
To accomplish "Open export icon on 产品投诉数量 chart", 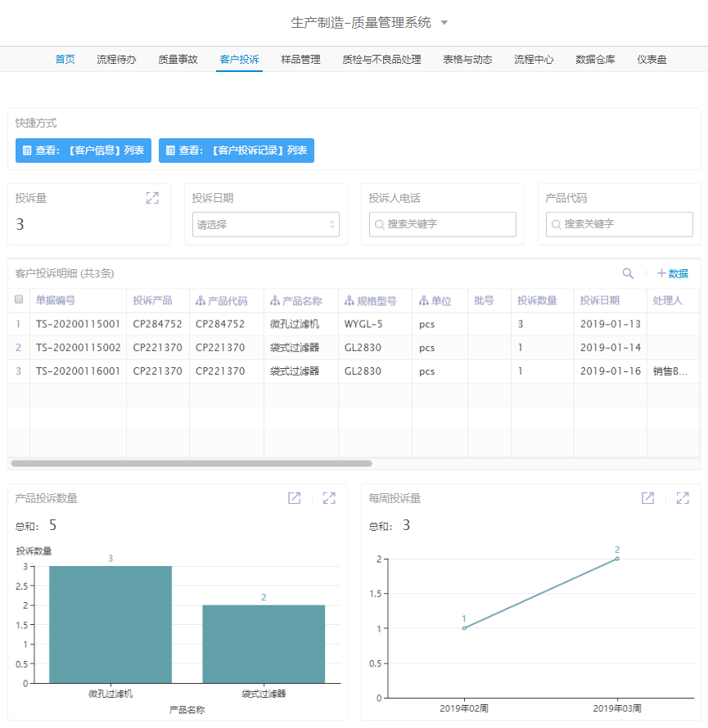I will tap(294, 498).
